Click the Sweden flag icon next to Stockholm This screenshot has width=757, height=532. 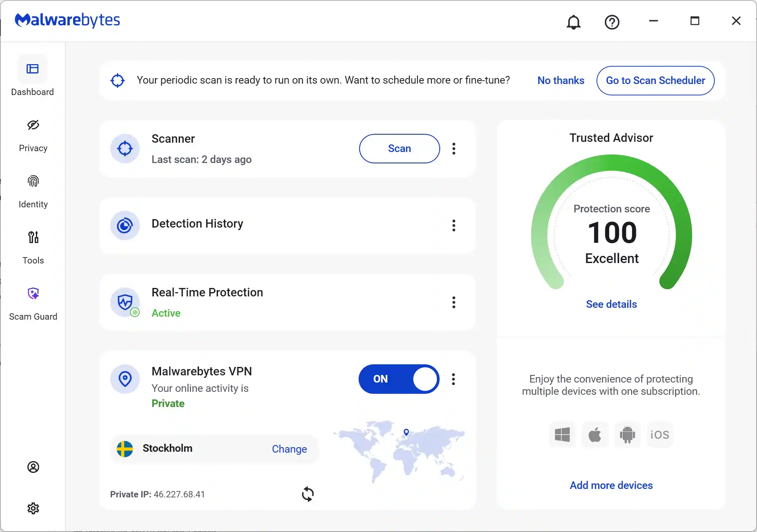click(x=125, y=449)
